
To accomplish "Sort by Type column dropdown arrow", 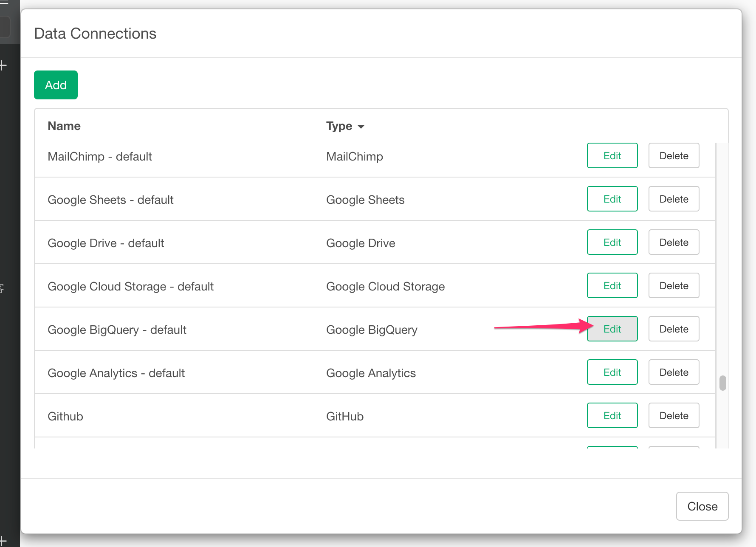I will [x=361, y=127].
